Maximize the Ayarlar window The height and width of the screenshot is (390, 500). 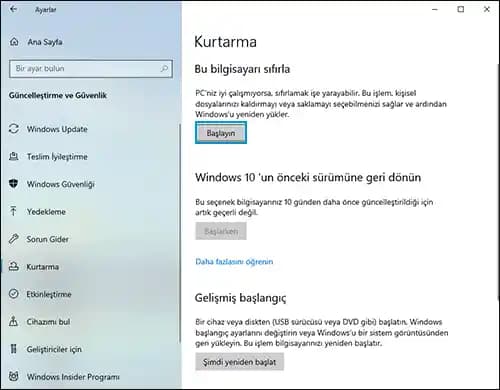pyautogui.click(x=461, y=9)
